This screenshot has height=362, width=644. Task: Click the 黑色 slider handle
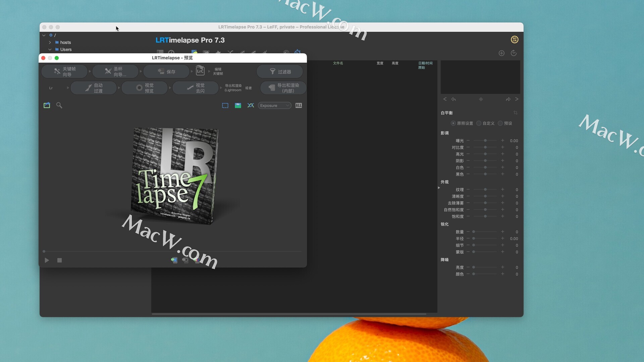(x=485, y=174)
